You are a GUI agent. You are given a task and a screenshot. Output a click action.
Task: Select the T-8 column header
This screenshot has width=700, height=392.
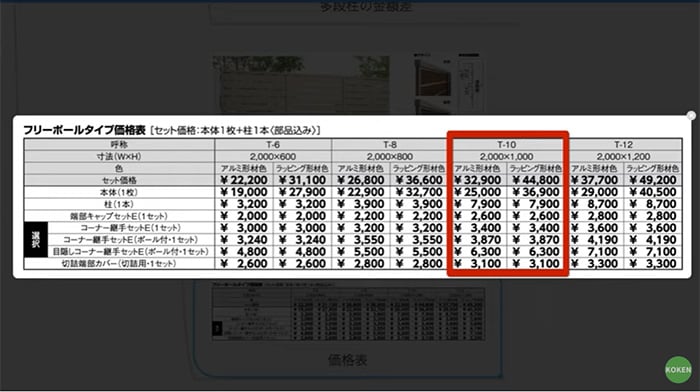point(390,145)
